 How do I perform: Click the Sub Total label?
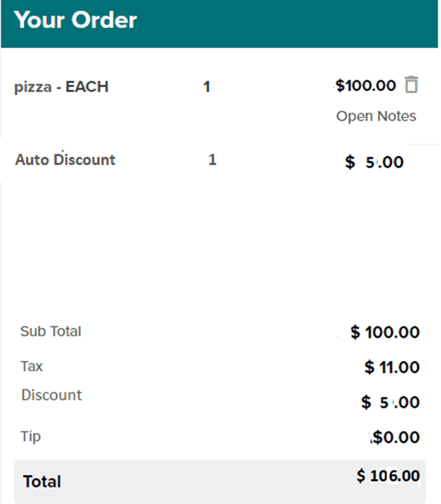[51, 331]
